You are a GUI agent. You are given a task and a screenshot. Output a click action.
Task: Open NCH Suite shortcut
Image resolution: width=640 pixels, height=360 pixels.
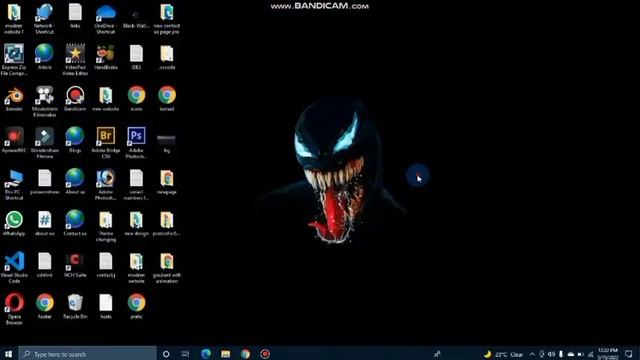click(75, 265)
